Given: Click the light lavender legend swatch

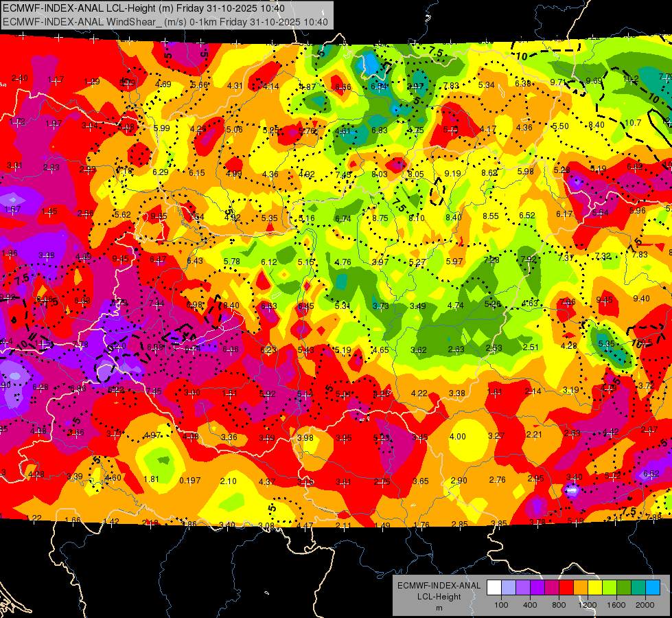Looking at the screenshot, I should pyautogui.click(x=509, y=588).
